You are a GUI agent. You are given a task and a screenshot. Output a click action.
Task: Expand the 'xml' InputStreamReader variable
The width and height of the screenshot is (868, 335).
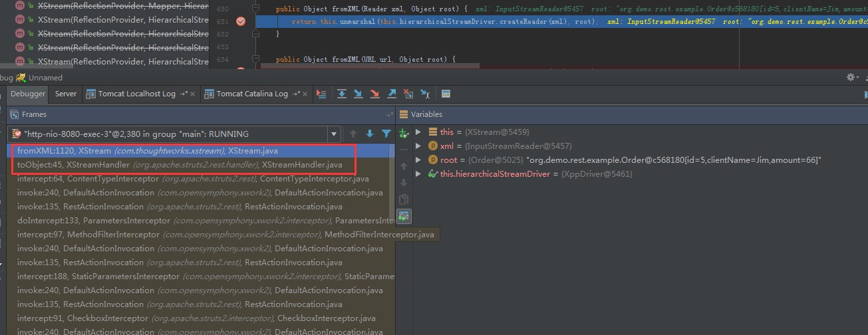(x=418, y=146)
